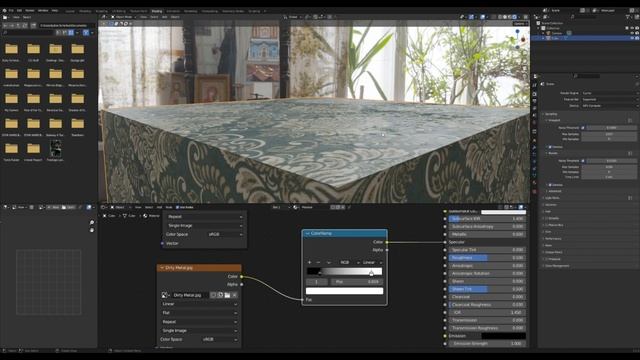
Task: Click Blender logo icon in top menu bar
Action: (4, 11)
